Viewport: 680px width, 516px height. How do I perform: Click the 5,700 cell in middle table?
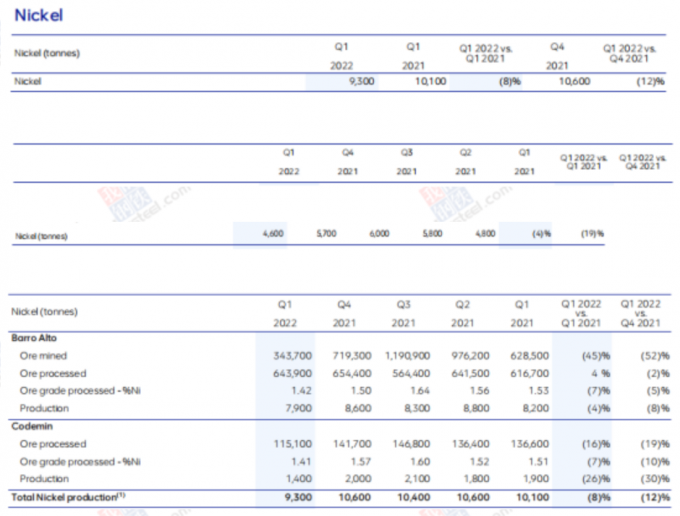[x=326, y=233]
